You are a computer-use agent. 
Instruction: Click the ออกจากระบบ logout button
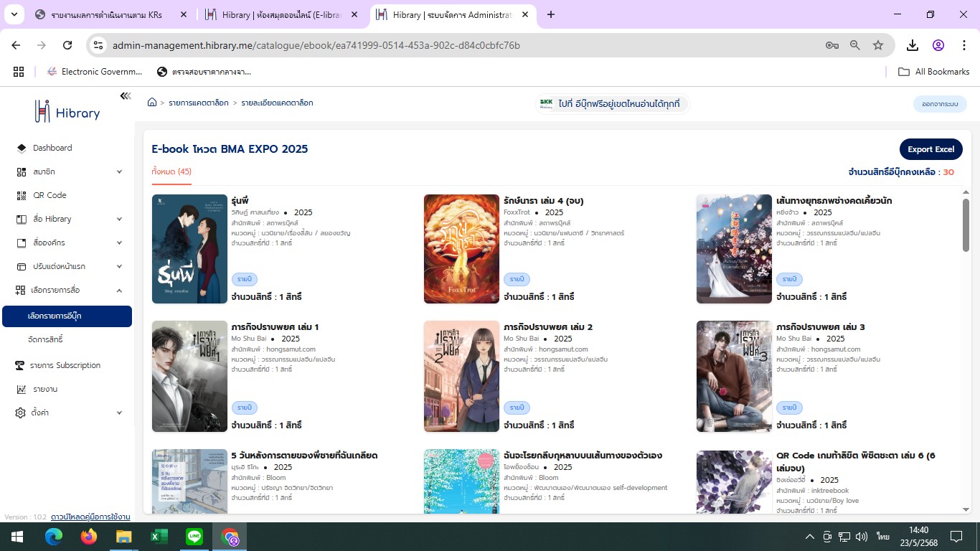tap(940, 104)
